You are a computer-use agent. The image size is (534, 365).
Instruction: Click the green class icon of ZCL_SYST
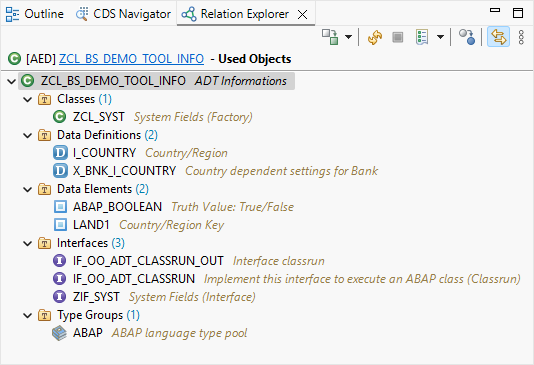coord(60,117)
